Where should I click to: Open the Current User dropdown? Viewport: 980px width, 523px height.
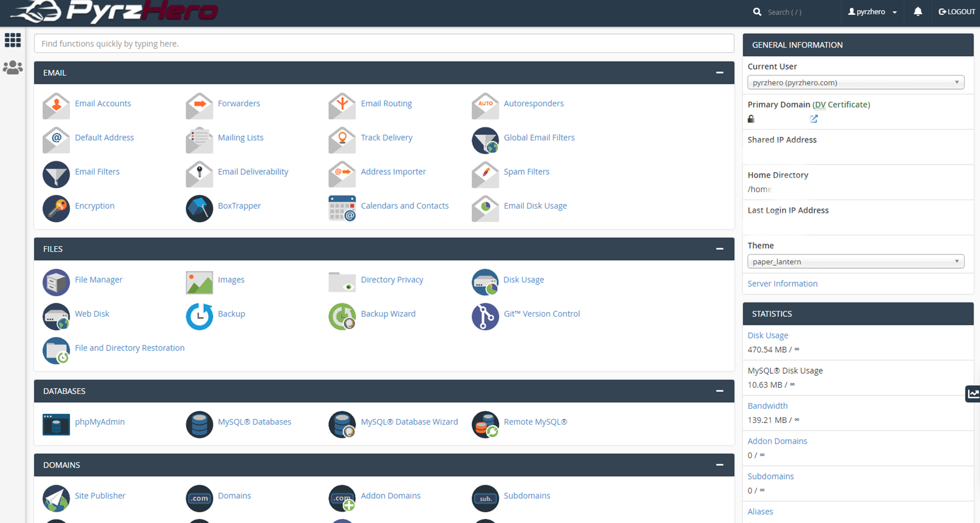tap(856, 82)
